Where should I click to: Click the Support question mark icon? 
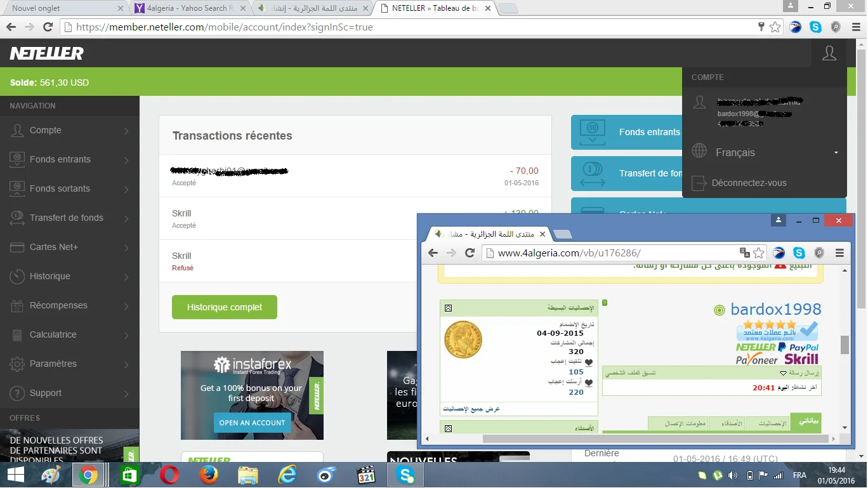click(17, 393)
